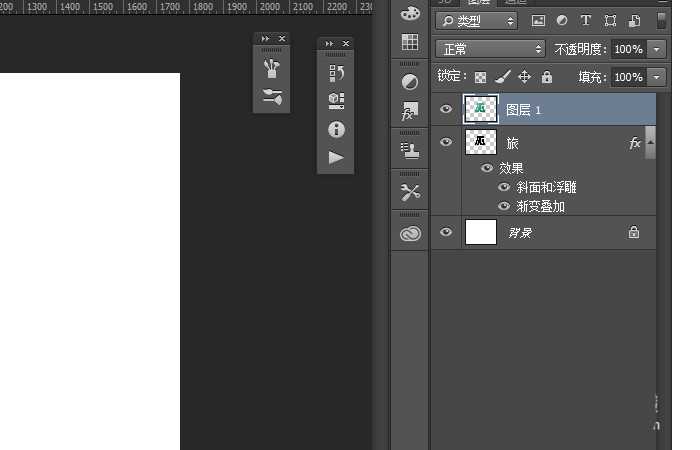
Task: Toggle the lock transparent pixels option
Action: [480, 77]
